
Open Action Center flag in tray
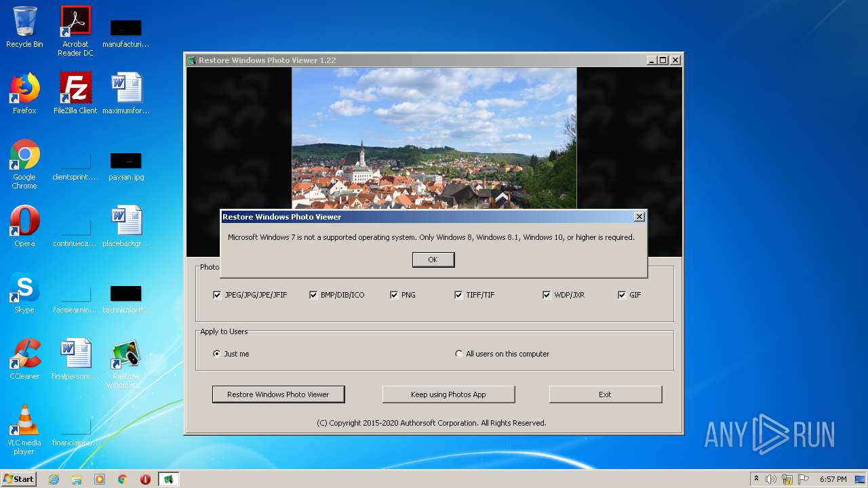coord(804,479)
